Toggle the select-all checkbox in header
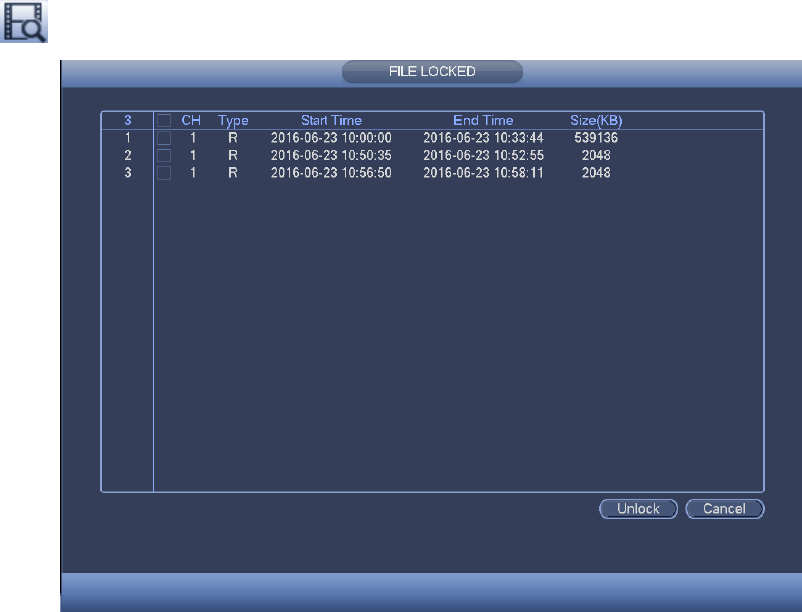Viewport: 802px width, 612px height. pos(164,120)
